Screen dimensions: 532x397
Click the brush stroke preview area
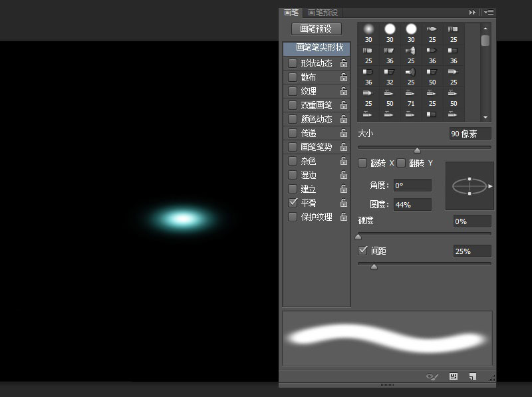click(387, 338)
